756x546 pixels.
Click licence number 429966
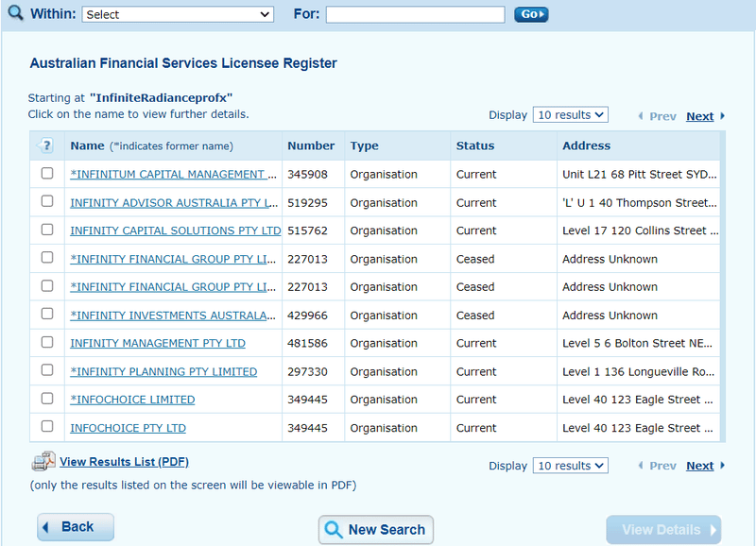[x=308, y=316]
